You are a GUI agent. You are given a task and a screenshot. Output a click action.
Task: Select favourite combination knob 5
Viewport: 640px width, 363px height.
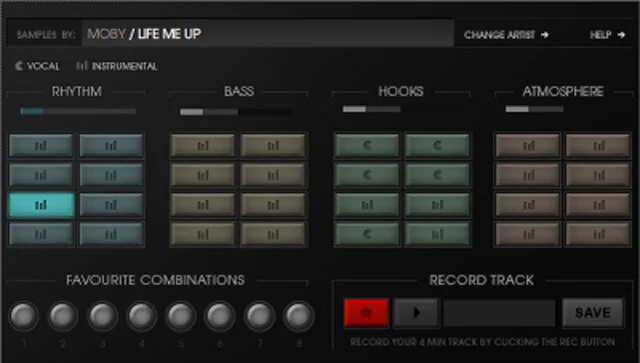181,316
